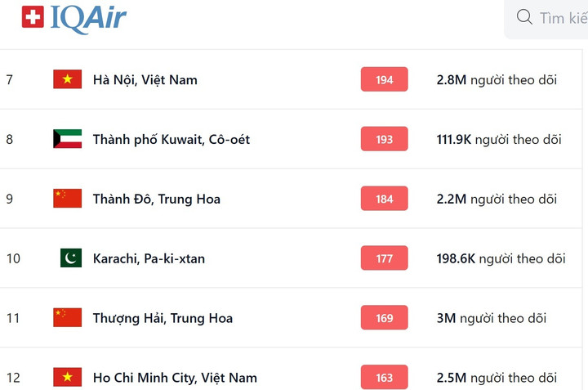This screenshot has height=390, width=588.
Task: Open the Thành Đô, Trung Hoa link
Action: point(157,199)
